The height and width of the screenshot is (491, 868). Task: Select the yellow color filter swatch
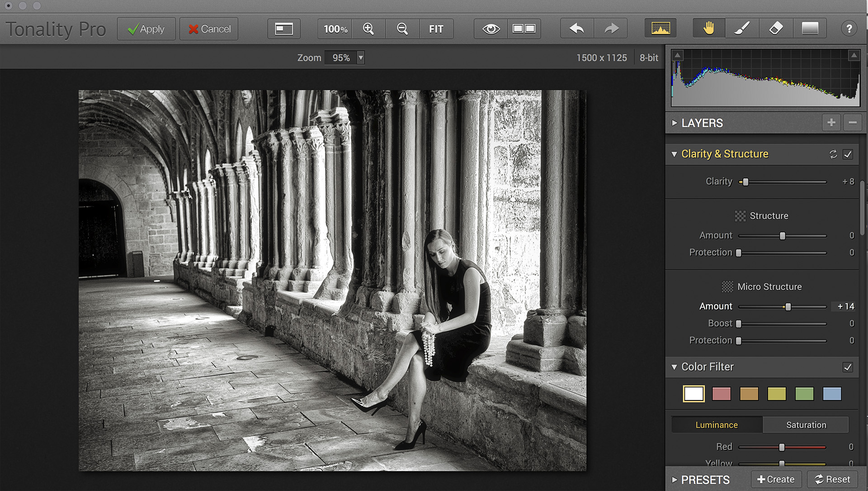[x=777, y=394]
